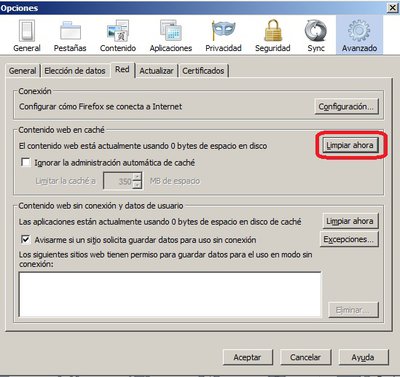
Task: Confirm with the Aceptar button
Action: (x=247, y=357)
